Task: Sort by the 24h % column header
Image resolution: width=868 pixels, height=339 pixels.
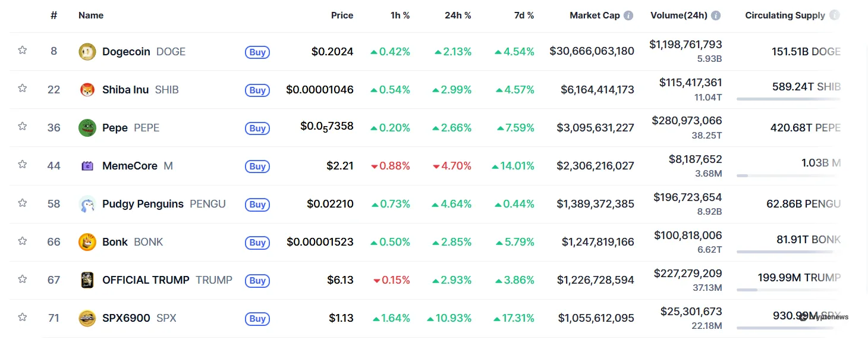Action: pos(458,15)
